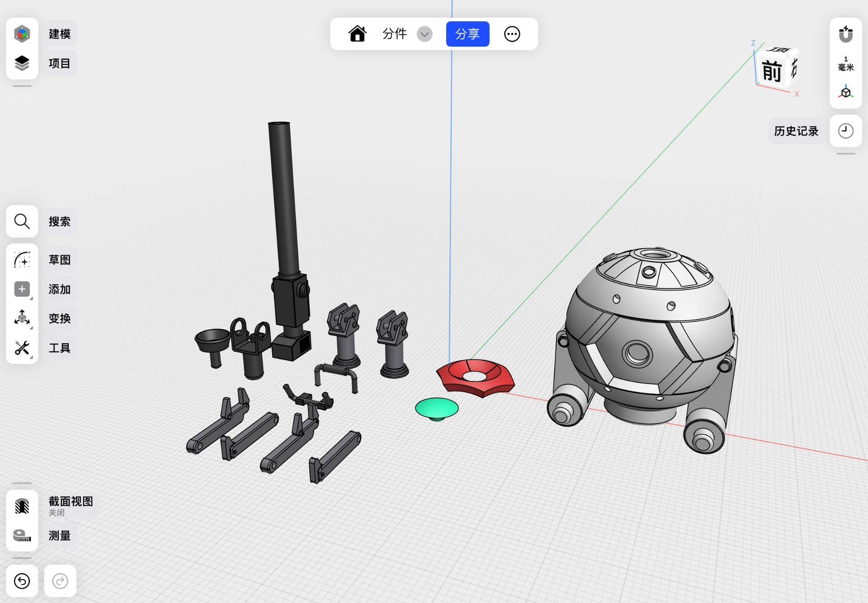Undo the last action

pos(22,581)
